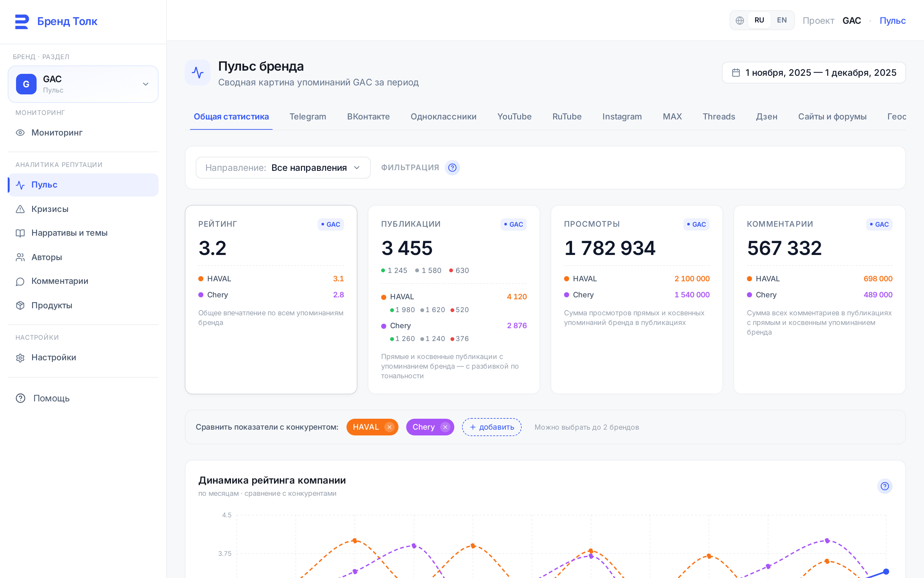
Task: Open the Сайты и форумы tab
Action: 832,117
